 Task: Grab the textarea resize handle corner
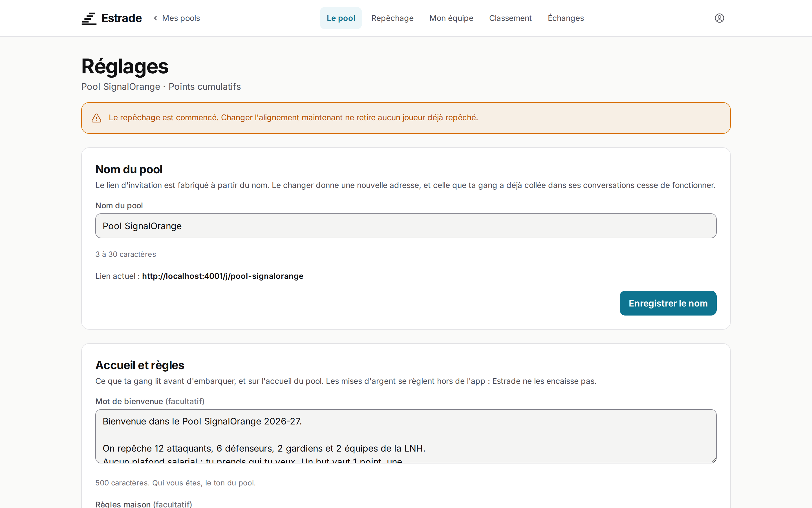pos(713,460)
